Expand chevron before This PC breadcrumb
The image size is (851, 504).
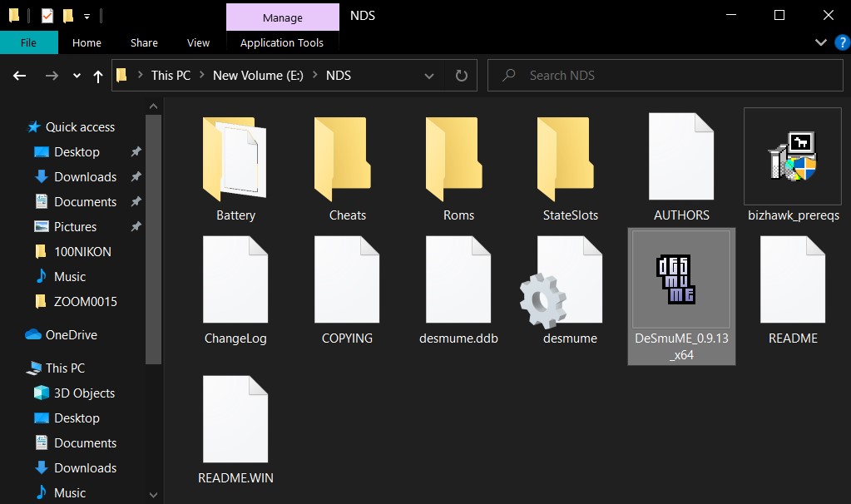point(140,75)
